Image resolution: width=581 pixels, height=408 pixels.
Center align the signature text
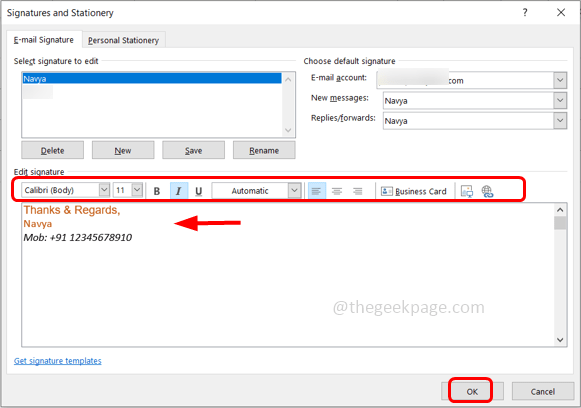click(x=337, y=191)
